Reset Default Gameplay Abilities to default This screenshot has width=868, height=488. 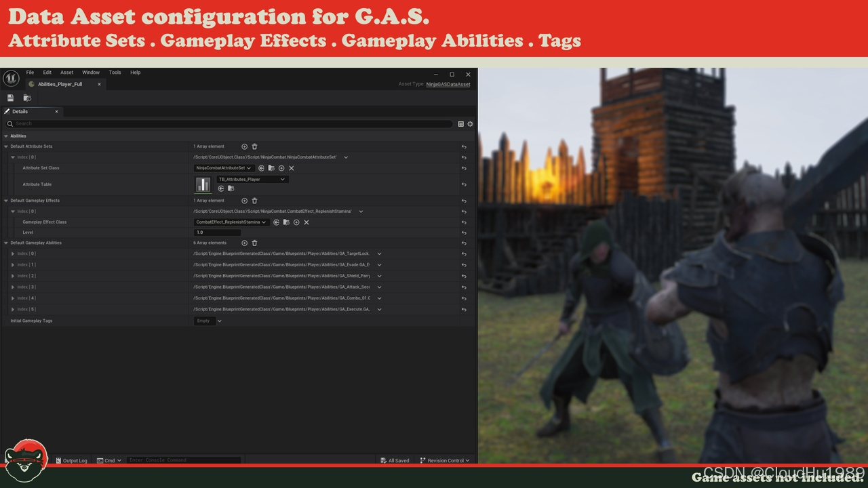(x=464, y=243)
